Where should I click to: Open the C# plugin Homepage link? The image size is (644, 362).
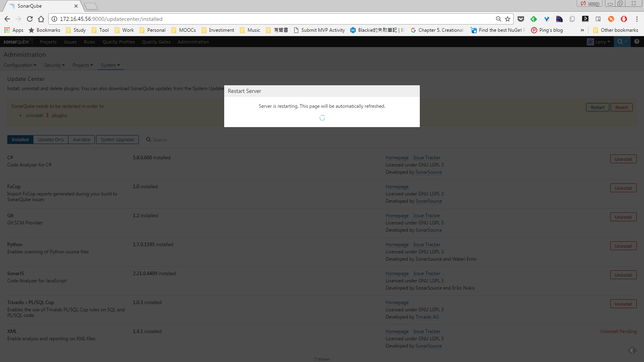click(x=397, y=158)
